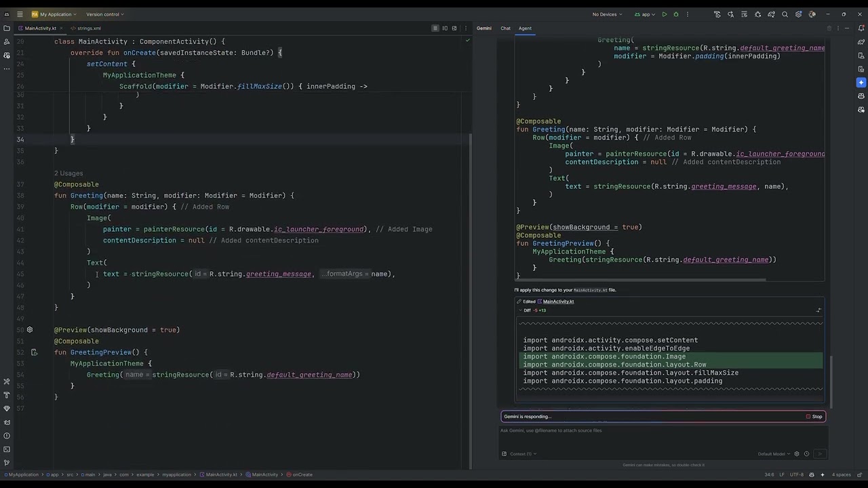
Task: Open the edited MainActivity.kt file link in Gemini
Action: pos(558,302)
